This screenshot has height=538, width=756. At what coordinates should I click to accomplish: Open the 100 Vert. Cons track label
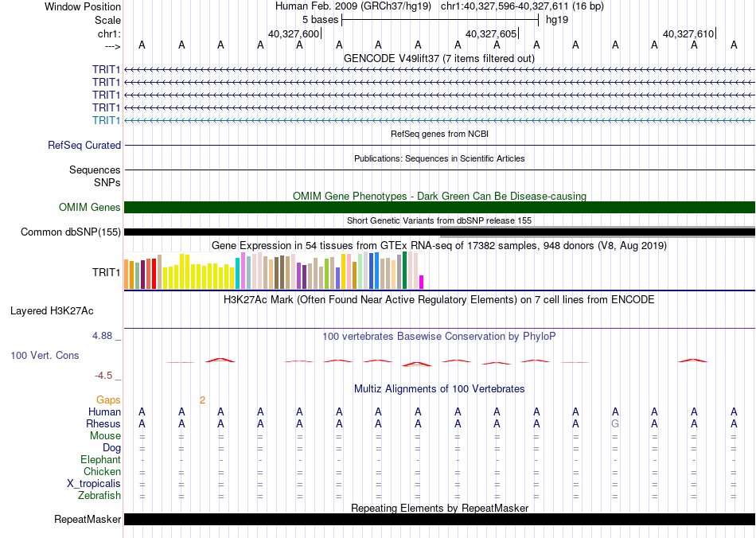[x=45, y=355]
